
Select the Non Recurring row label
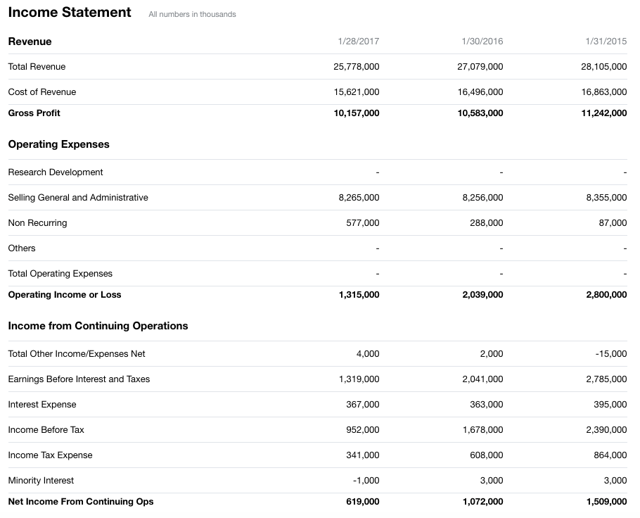point(37,223)
